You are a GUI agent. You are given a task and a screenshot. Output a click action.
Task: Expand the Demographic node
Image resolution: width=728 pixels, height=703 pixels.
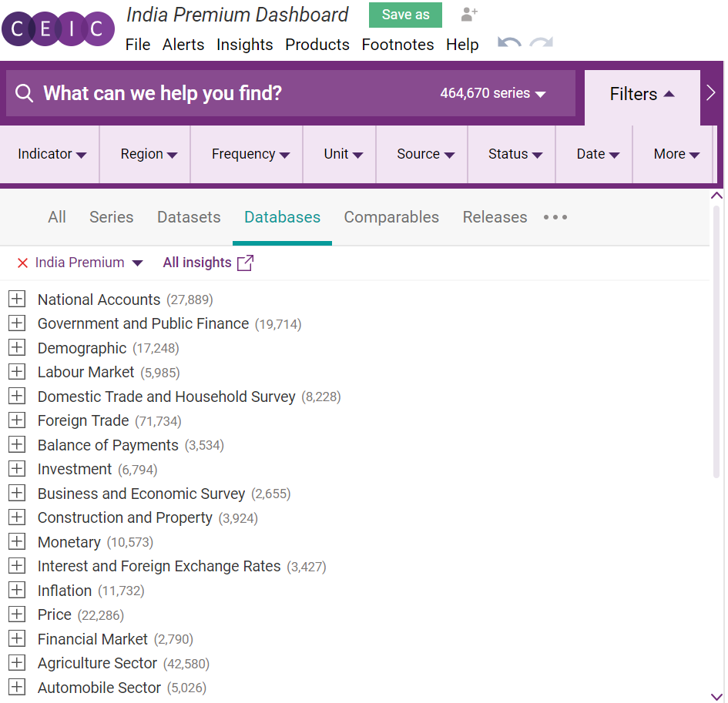pyautogui.click(x=17, y=347)
